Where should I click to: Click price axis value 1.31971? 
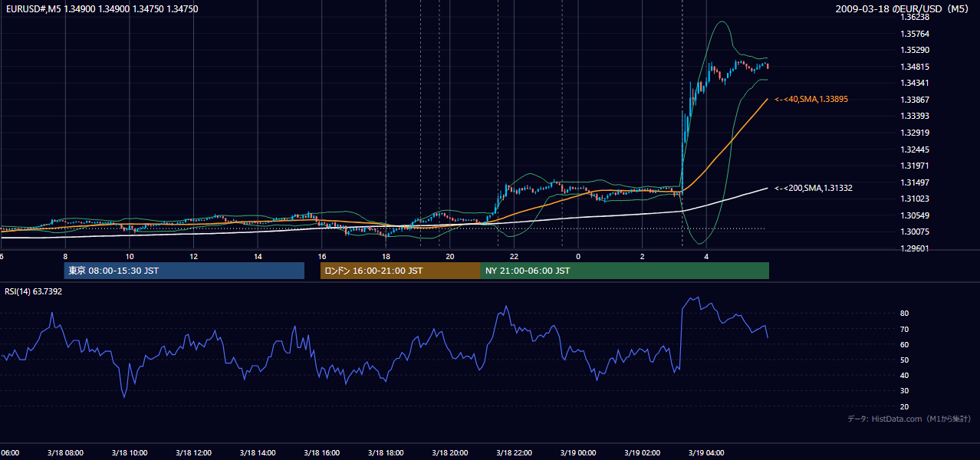(916, 166)
